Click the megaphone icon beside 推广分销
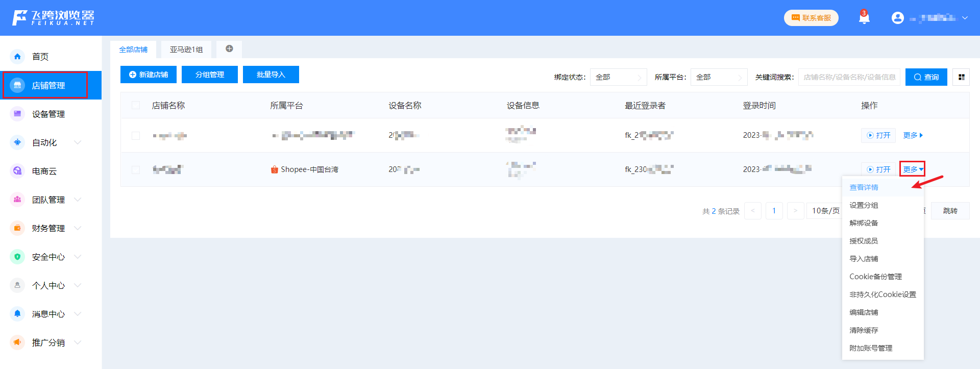The height and width of the screenshot is (369, 980). point(17,342)
